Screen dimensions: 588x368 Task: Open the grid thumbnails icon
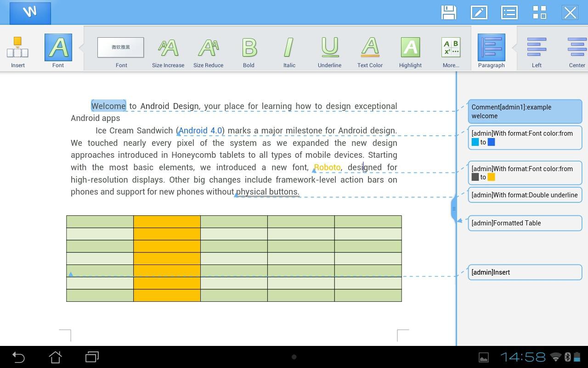click(x=539, y=12)
